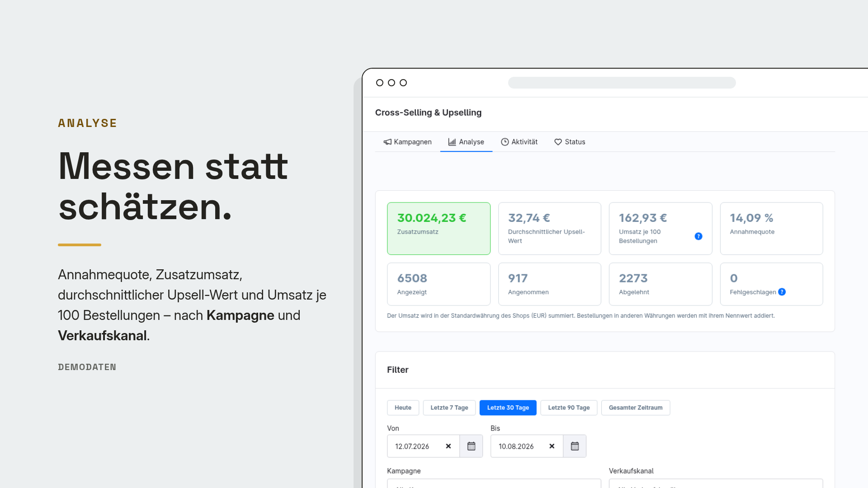This screenshot has height=488, width=868.
Task: Click the browser address bar
Action: (x=622, y=83)
